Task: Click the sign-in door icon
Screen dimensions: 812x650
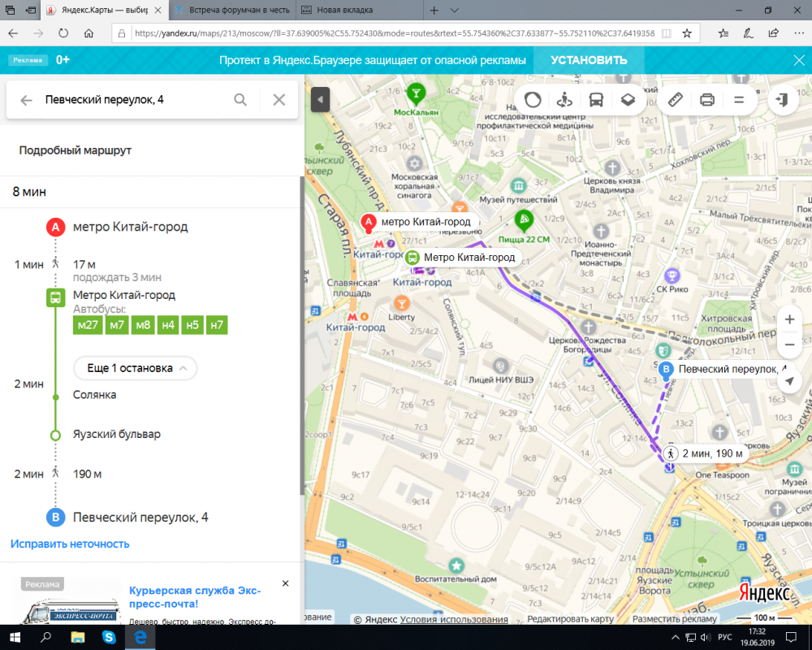Action: pos(783,100)
